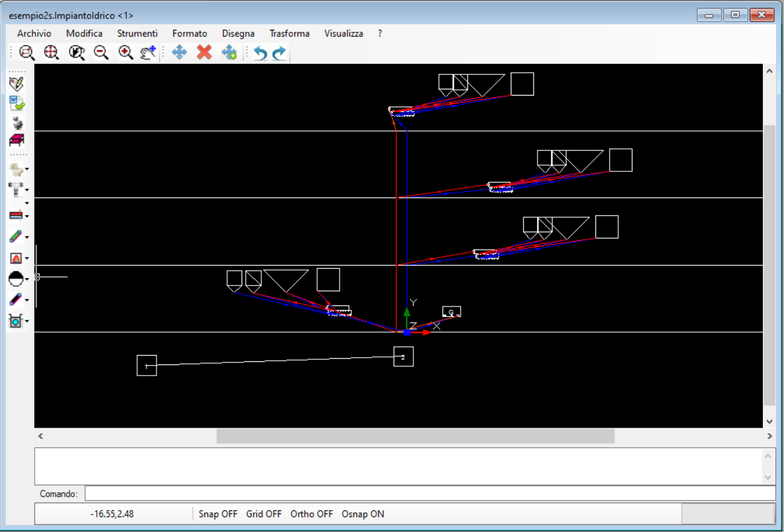Open the ? help menu
Image resolution: width=784 pixels, height=532 pixels.
[380, 34]
